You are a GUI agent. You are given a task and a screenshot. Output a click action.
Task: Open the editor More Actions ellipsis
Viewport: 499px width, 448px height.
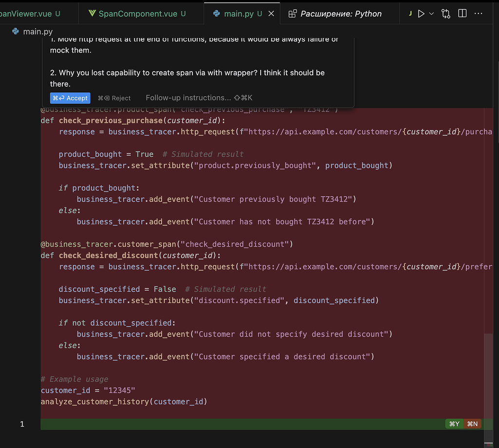pos(478,13)
